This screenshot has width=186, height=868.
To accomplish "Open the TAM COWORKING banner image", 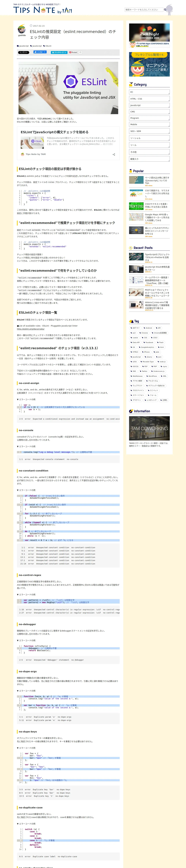I will [149, 428].
